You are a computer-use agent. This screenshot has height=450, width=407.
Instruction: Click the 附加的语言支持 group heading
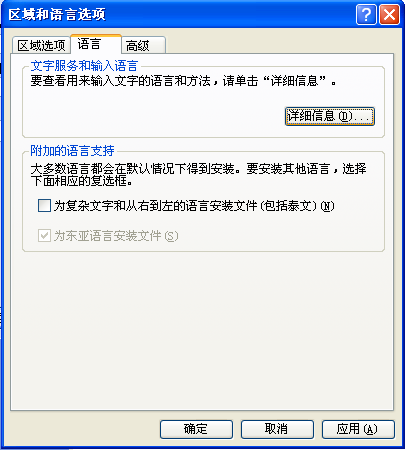point(72,151)
